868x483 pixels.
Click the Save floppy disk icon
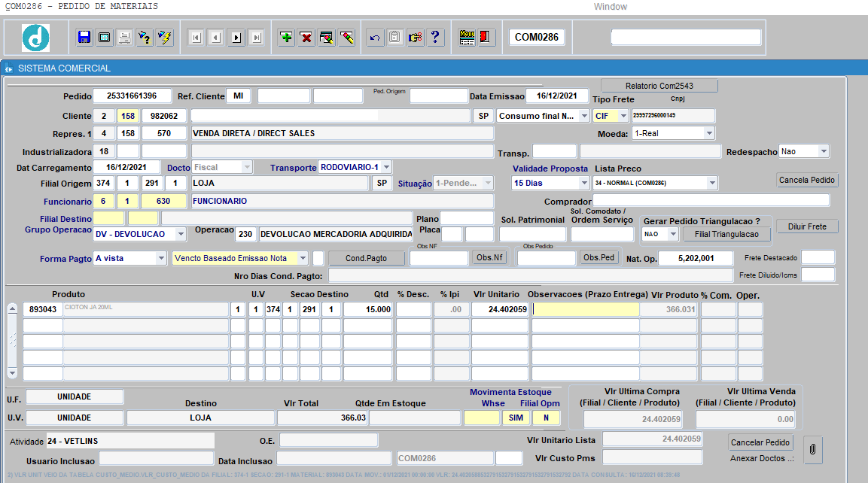coord(84,37)
